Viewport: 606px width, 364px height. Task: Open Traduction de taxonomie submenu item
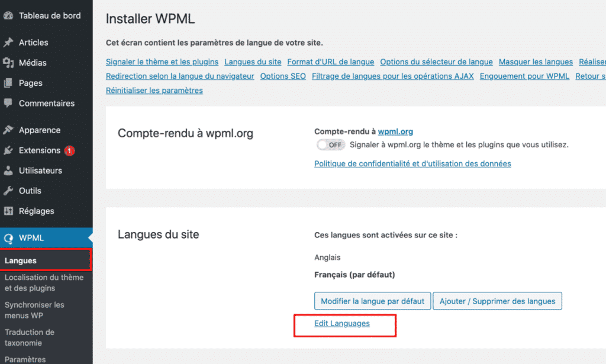[x=30, y=337]
